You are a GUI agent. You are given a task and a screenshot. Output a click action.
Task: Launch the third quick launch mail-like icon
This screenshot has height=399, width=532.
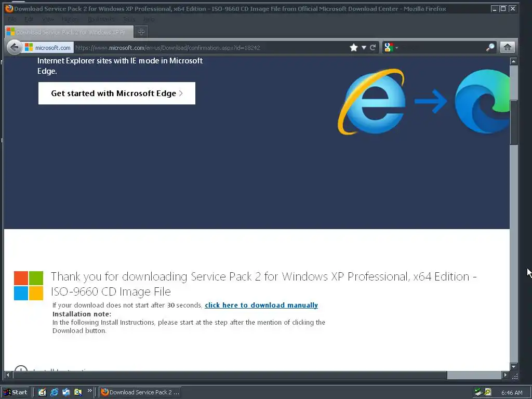click(66, 392)
